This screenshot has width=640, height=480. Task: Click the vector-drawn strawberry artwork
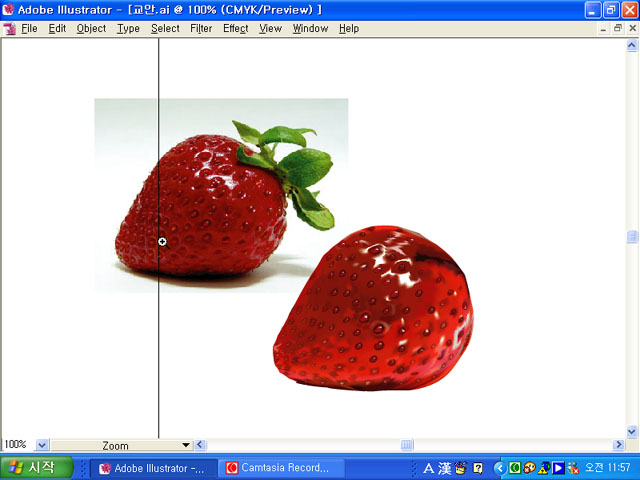(374, 309)
